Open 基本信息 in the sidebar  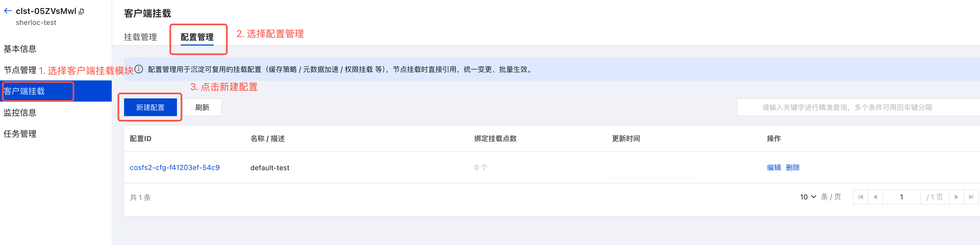coord(20,49)
